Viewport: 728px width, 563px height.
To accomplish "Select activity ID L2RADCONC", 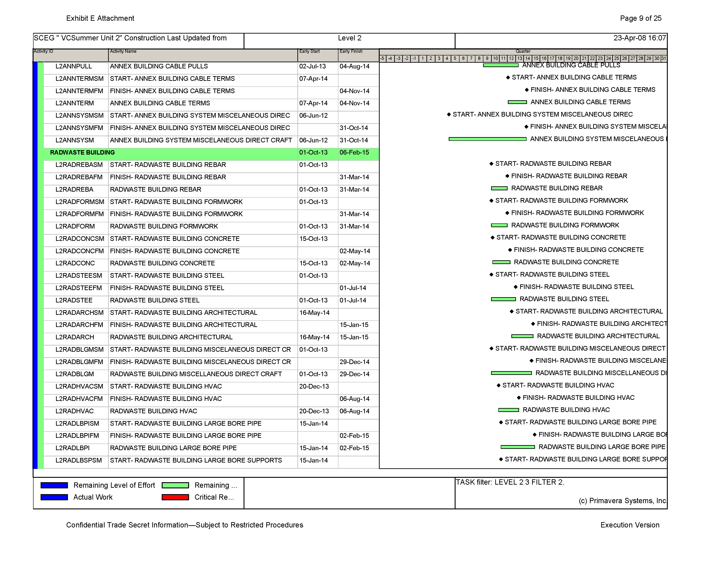I will [75, 263].
